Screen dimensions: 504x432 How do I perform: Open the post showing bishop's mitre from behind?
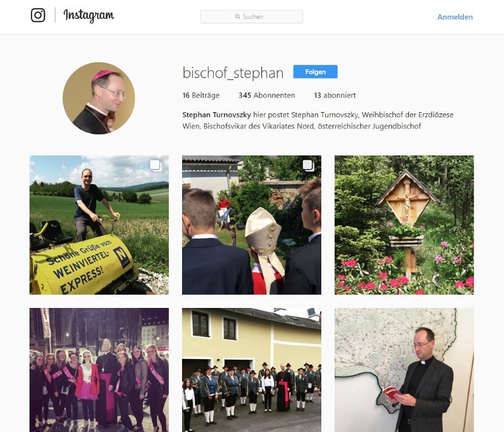[251, 225]
